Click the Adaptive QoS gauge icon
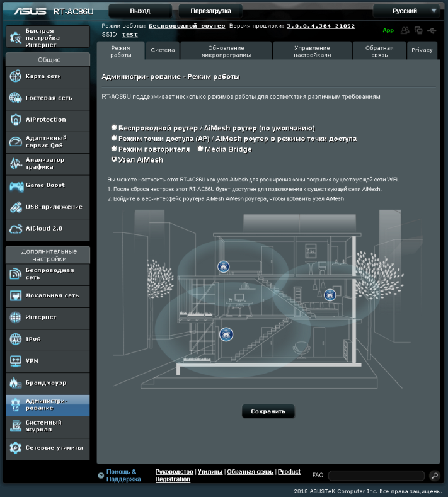448x497 pixels. 15,142
